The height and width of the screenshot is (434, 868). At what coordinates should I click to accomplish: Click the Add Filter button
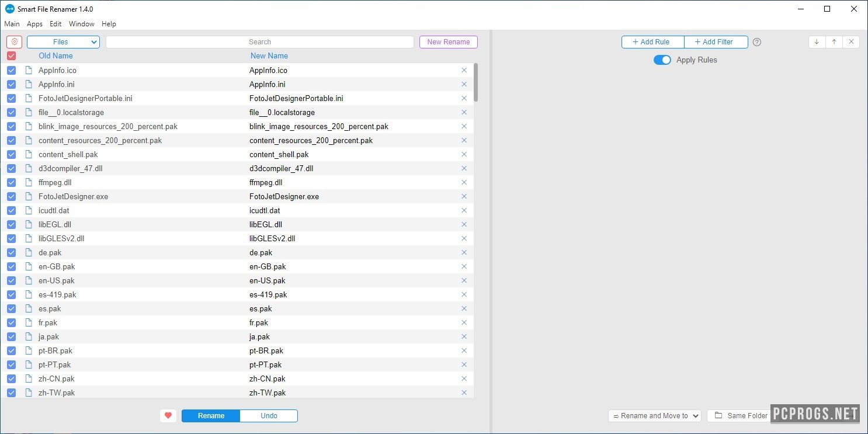[716, 42]
